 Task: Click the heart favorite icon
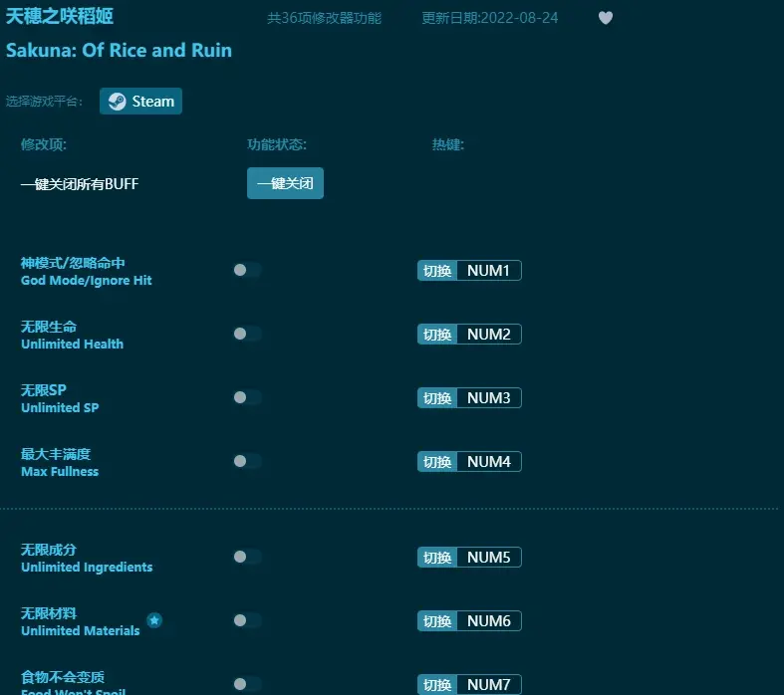[x=606, y=18]
